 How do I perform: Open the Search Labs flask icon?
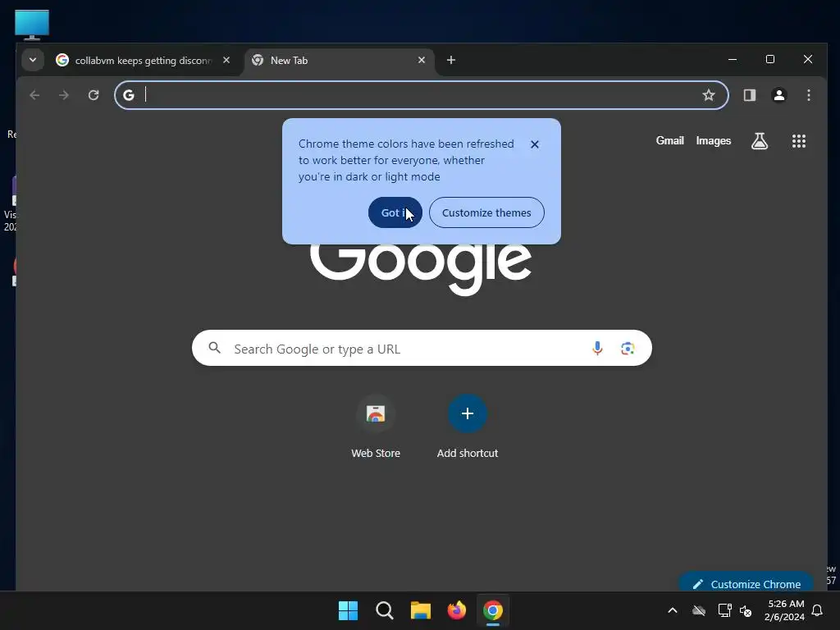pos(760,141)
